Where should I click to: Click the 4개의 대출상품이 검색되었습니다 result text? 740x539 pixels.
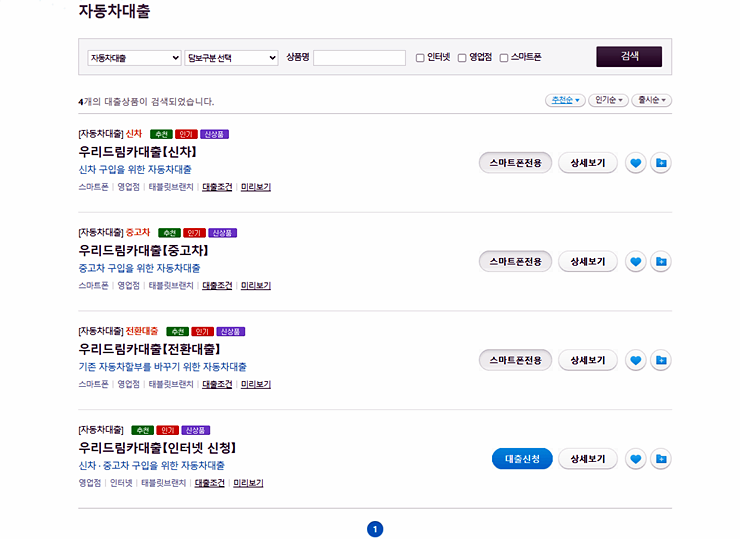(146, 101)
